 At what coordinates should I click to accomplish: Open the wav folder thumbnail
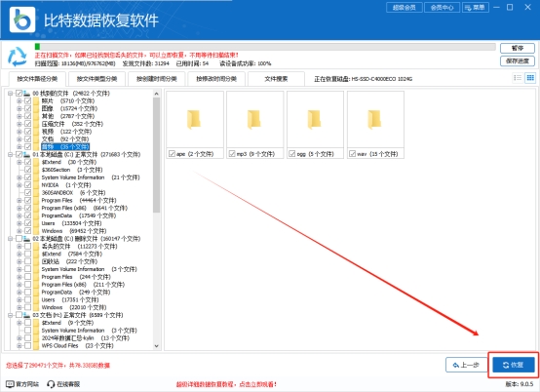click(375, 120)
